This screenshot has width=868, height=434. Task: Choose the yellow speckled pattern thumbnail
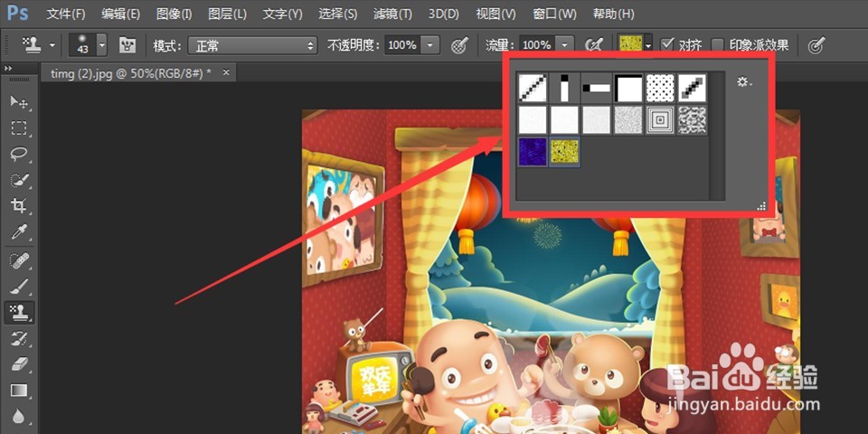pos(564,152)
